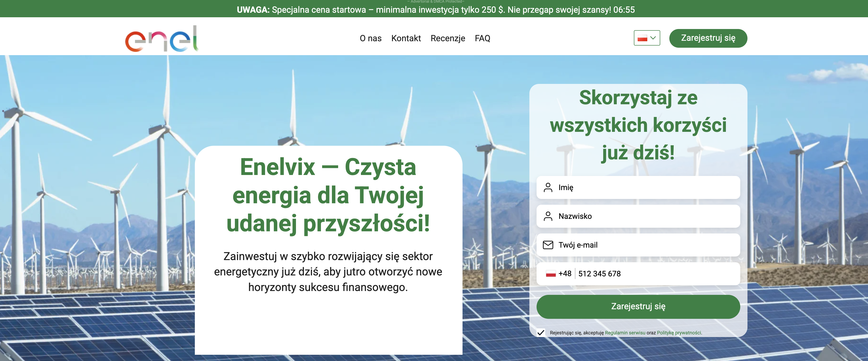Click the 06:55 countdown timer

[x=624, y=10]
